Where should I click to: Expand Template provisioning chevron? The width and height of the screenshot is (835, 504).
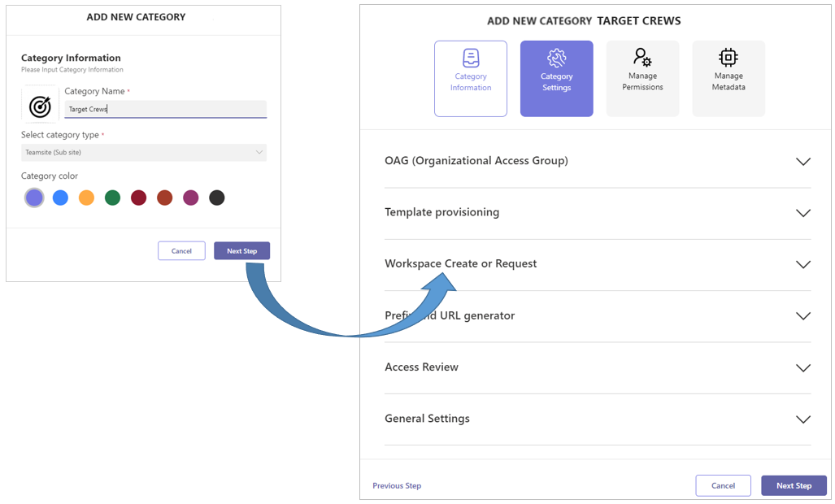803,213
